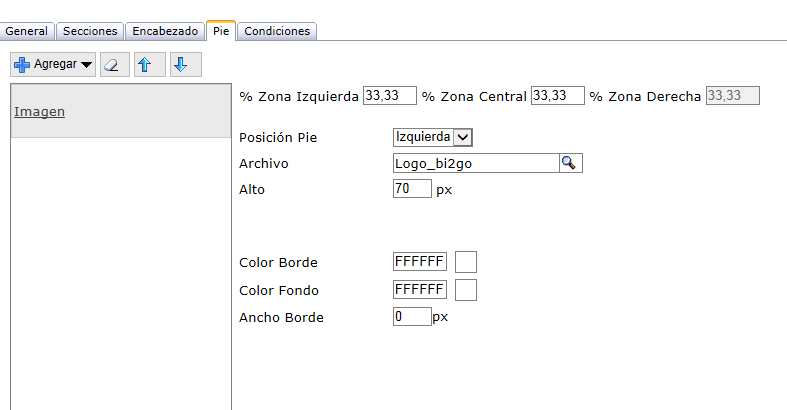Open the Color Fondo swatch

click(466, 290)
